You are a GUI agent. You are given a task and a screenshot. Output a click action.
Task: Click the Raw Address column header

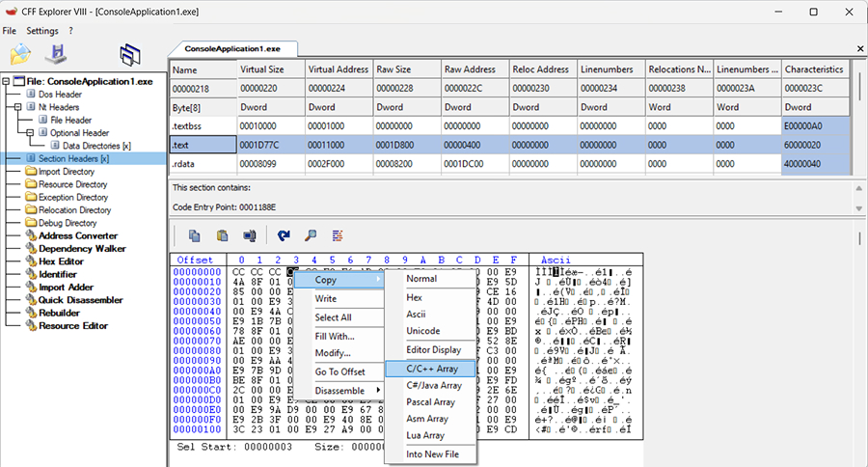[x=475, y=69]
